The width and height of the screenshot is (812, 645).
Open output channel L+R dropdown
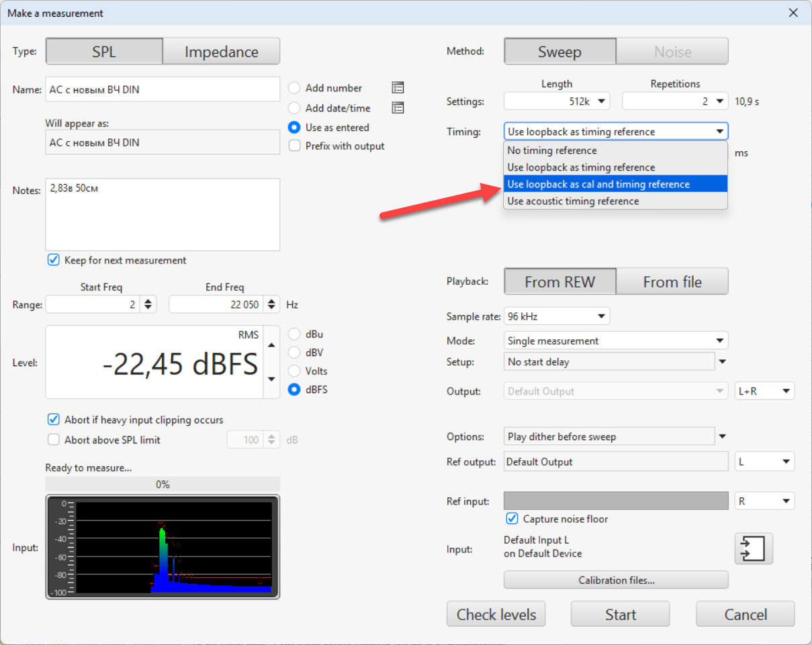[765, 391]
